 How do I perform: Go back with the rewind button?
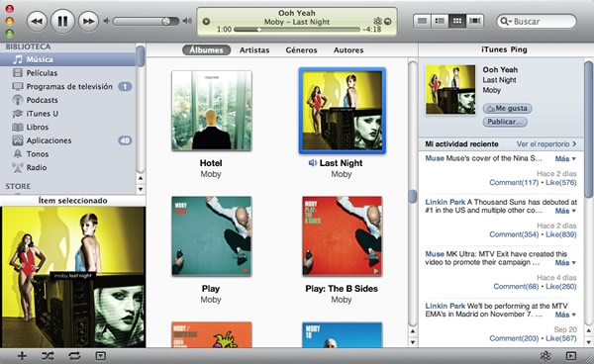coord(37,21)
